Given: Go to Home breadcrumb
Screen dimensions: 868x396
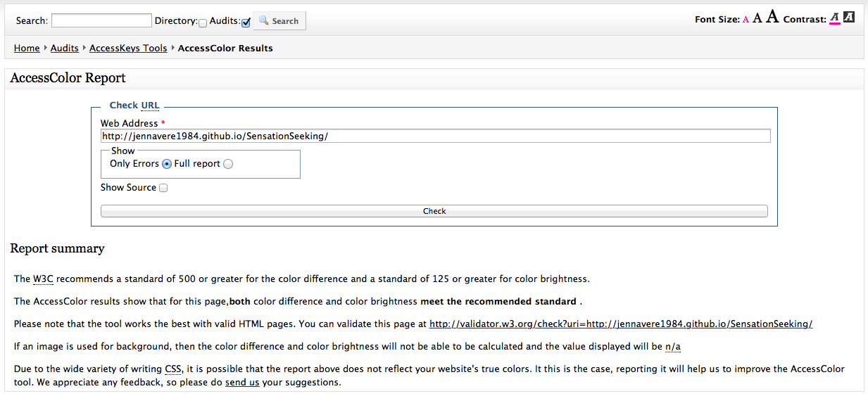Looking at the screenshot, I should (x=27, y=49).
